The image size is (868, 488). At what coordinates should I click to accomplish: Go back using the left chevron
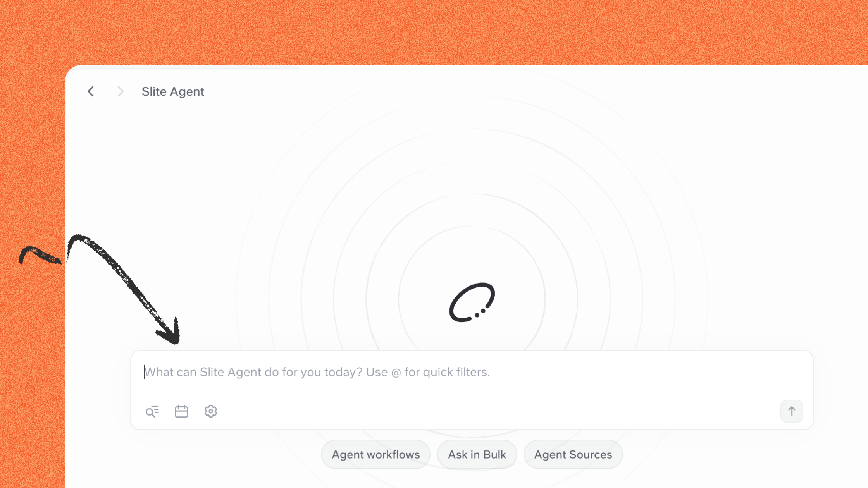pyautogui.click(x=91, y=91)
